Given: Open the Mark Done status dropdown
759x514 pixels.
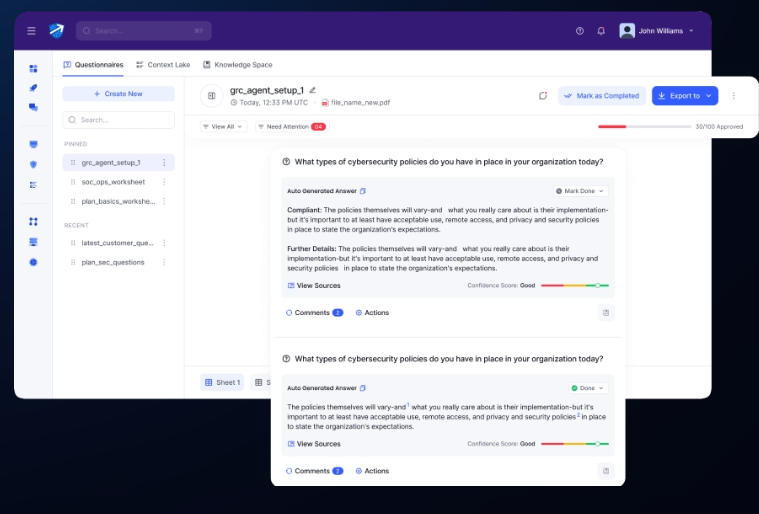Looking at the screenshot, I should pos(581,191).
